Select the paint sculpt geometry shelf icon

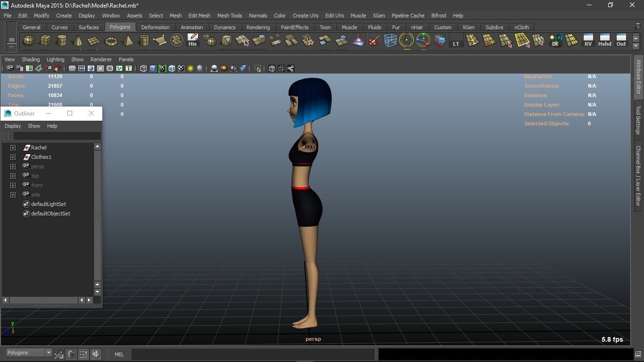(x=374, y=41)
